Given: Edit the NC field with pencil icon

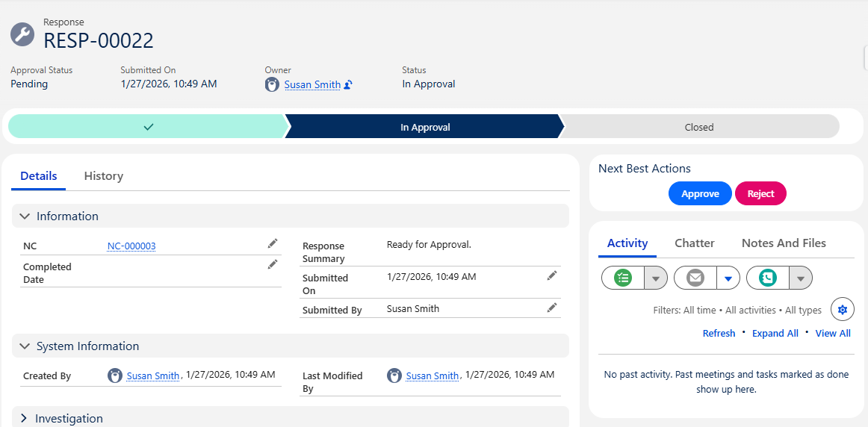Looking at the screenshot, I should [x=273, y=243].
